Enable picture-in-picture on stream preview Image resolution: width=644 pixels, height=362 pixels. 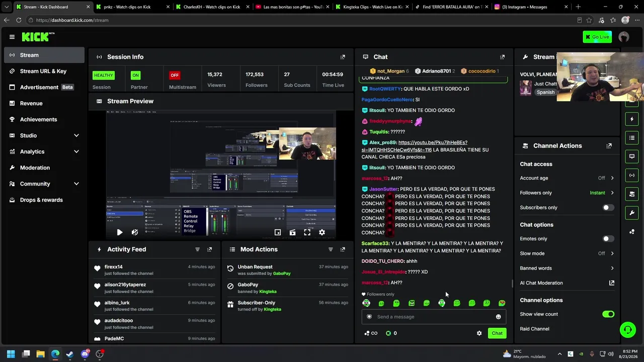278,232
